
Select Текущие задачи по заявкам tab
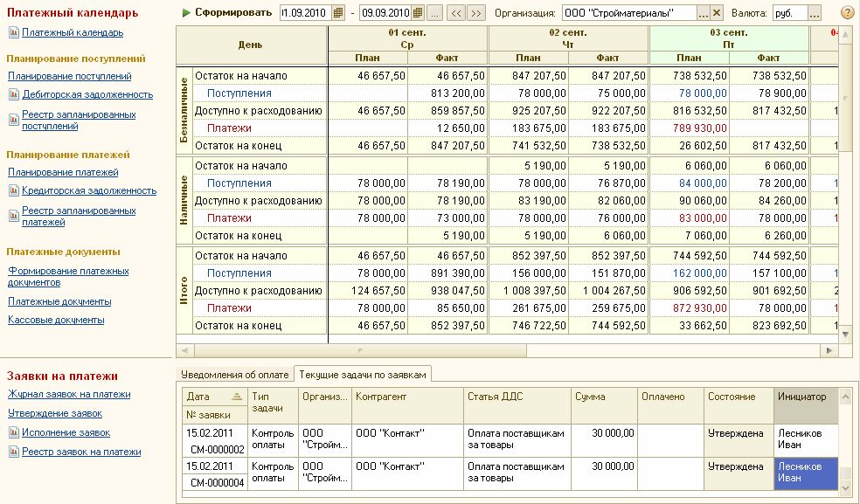[363, 375]
